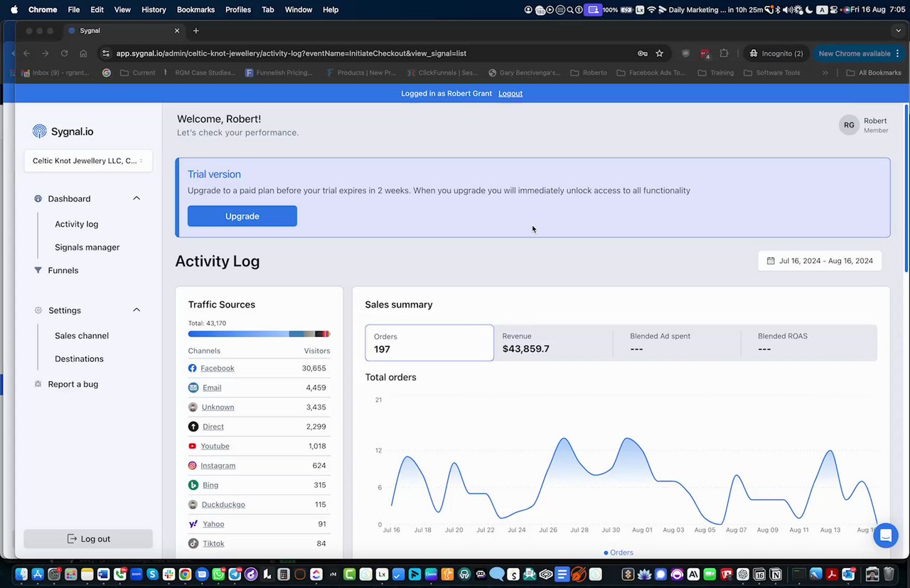Image resolution: width=910 pixels, height=588 pixels.
Task: Open the Celtic Knot Jewellery account selector
Action: coord(88,161)
